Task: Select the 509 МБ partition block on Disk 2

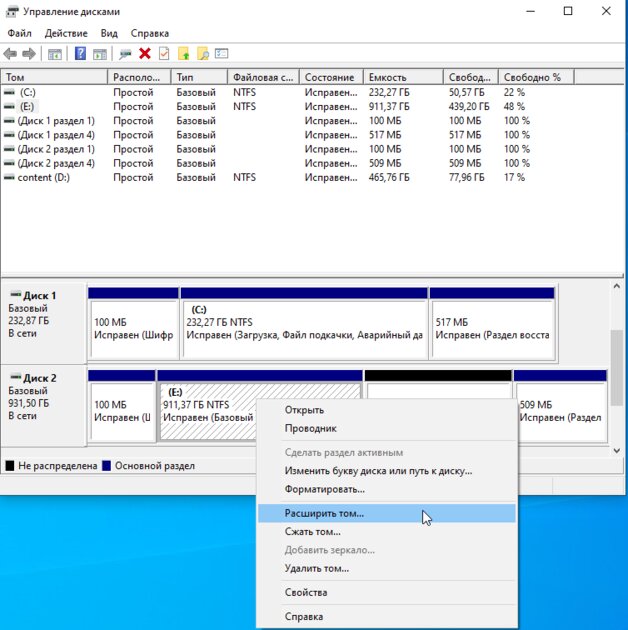Action: [x=560, y=406]
